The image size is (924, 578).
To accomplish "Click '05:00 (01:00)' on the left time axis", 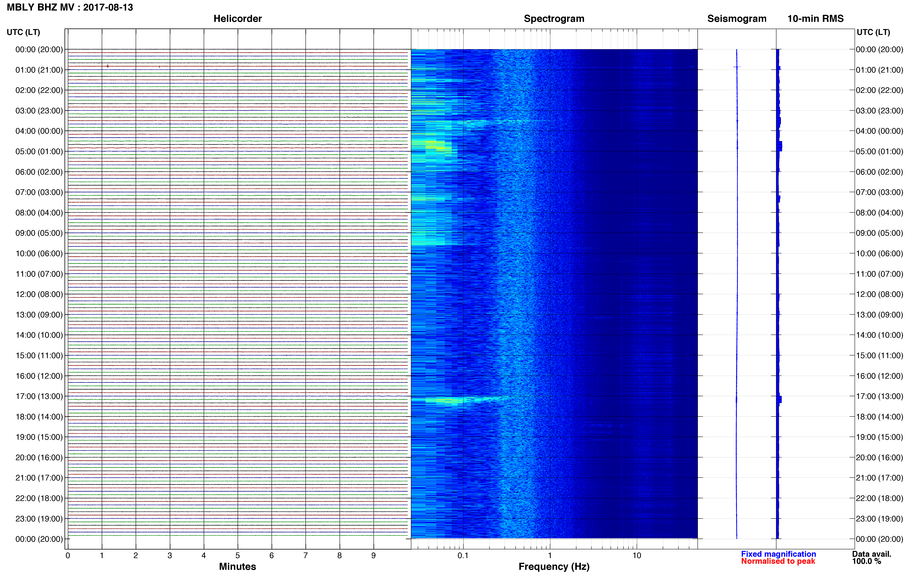I will click(39, 151).
